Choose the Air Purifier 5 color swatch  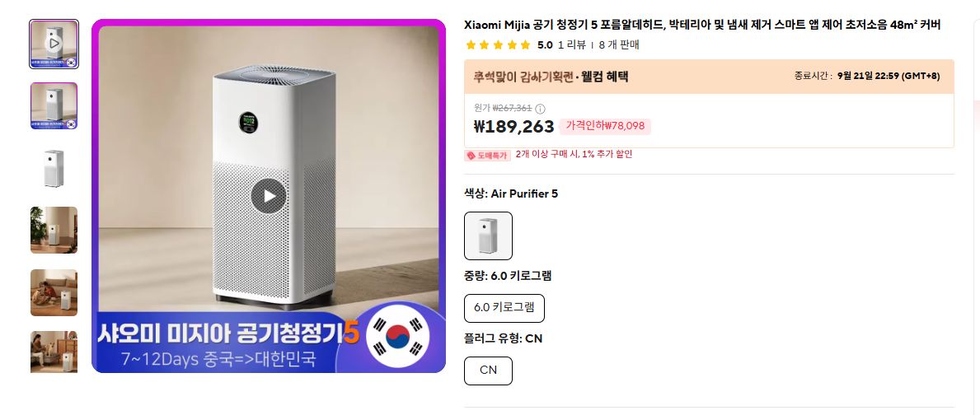click(488, 236)
